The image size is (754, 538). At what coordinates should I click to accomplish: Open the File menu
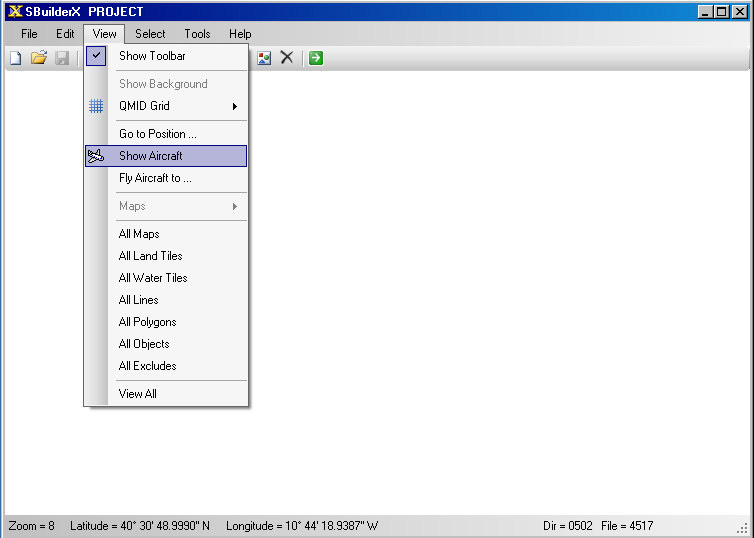pyautogui.click(x=29, y=34)
